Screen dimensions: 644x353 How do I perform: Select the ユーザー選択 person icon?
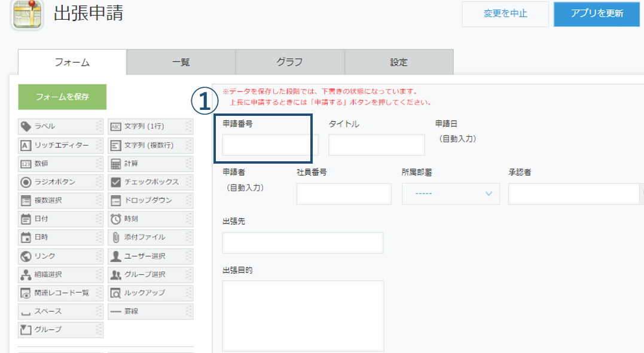[116, 256]
